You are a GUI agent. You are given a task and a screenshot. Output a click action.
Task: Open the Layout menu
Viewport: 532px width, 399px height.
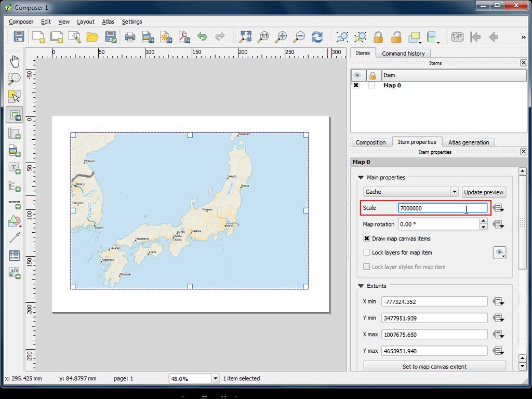[86, 22]
